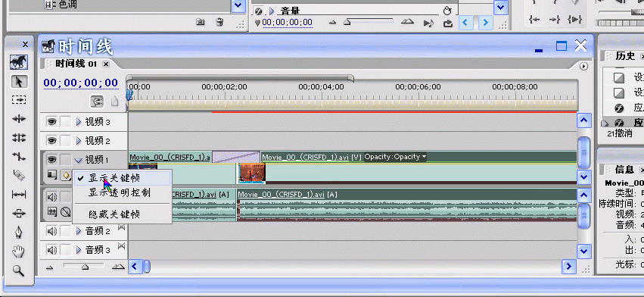
Task: Toggle lock box on 视频 2 track
Action: tap(65, 141)
